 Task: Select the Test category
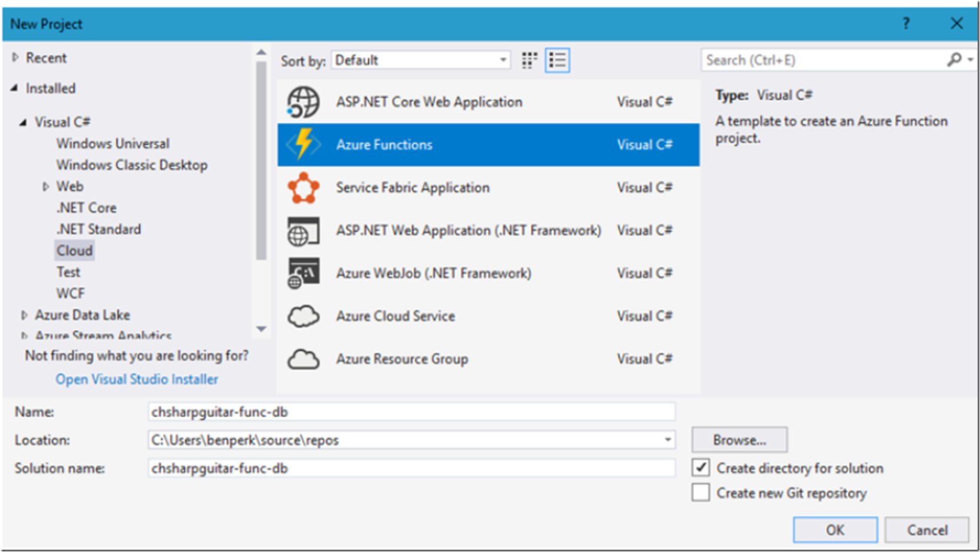tap(68, 272)
